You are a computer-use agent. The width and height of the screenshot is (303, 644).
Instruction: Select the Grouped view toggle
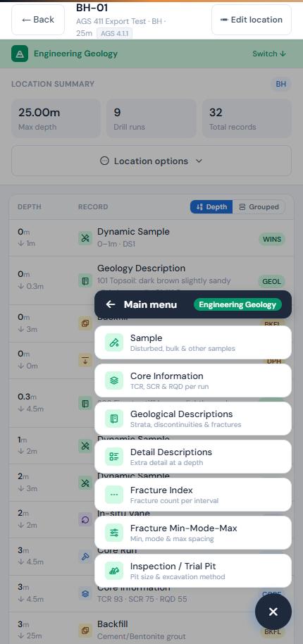(x=259, y=207)
